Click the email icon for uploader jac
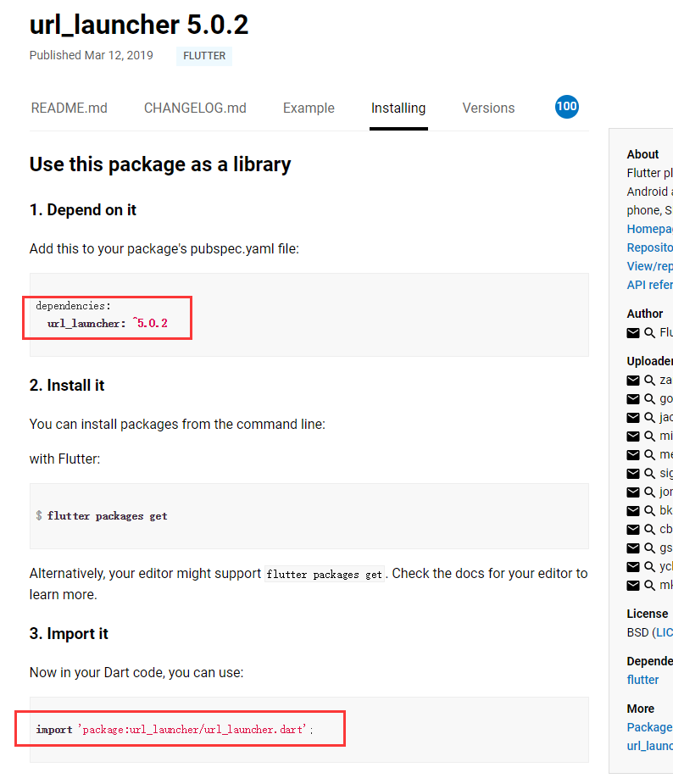Screen dimensions: 673x784 coord(633,418)
